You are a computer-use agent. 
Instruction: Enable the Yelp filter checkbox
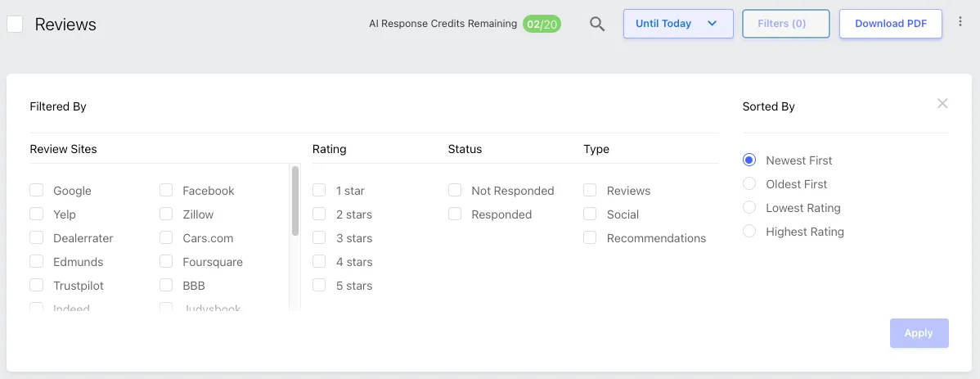click(x=37, y=214)
